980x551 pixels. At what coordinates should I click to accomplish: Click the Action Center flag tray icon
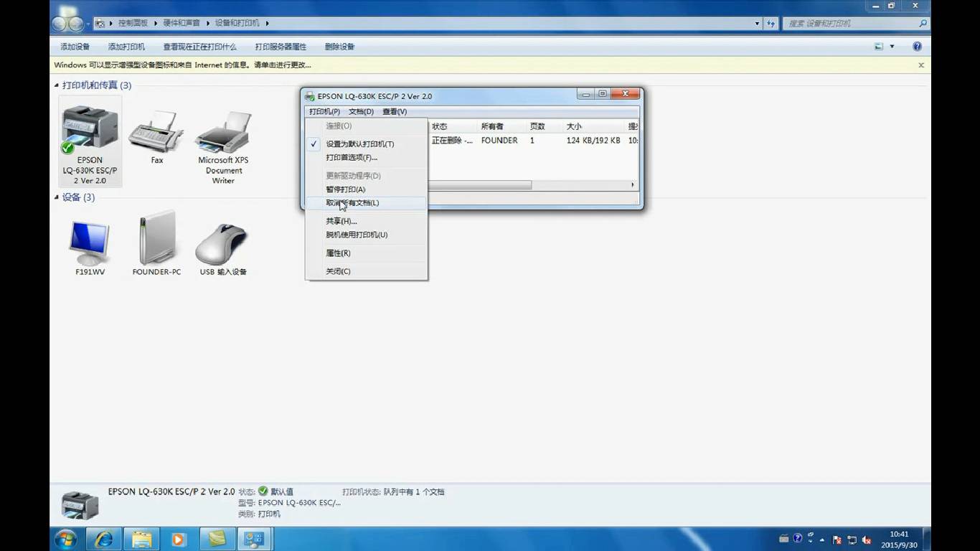click(x=837, y=540)
